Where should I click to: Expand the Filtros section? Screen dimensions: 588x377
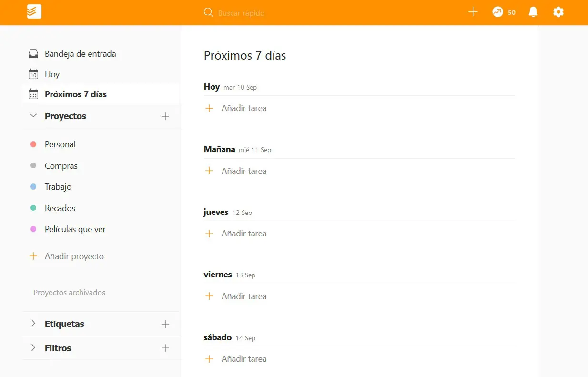point(33,348)
